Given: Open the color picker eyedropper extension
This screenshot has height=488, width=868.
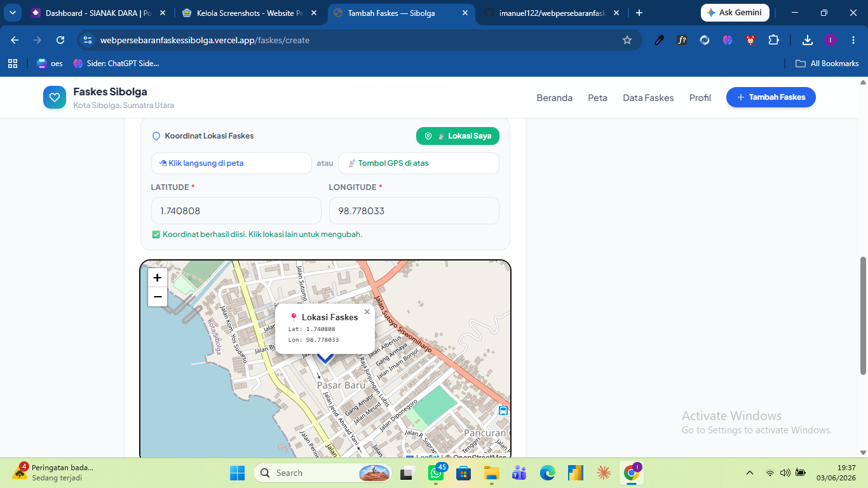Looking at the screenshot, I should tap(659, 40).
